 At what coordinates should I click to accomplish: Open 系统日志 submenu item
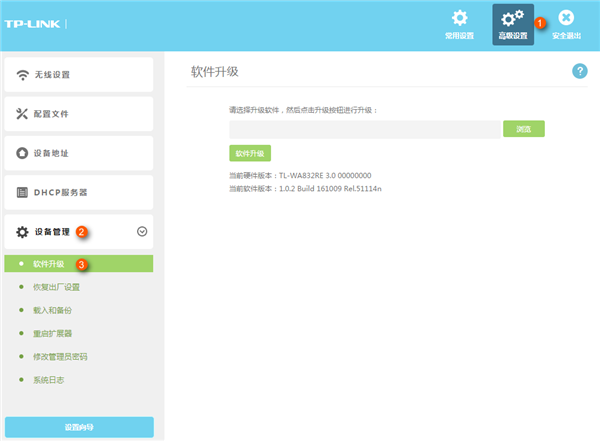[49, 379]
